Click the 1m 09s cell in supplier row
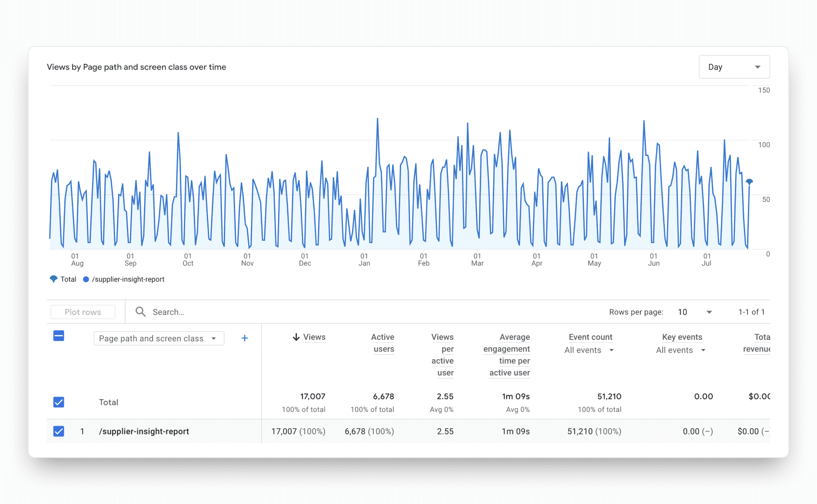 tap(515, 431)
